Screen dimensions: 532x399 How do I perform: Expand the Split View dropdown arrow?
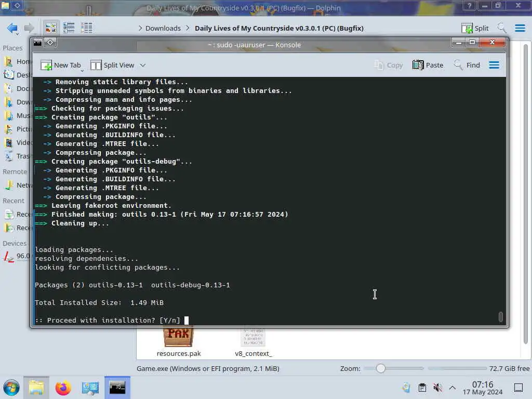(x=143, y=65)
